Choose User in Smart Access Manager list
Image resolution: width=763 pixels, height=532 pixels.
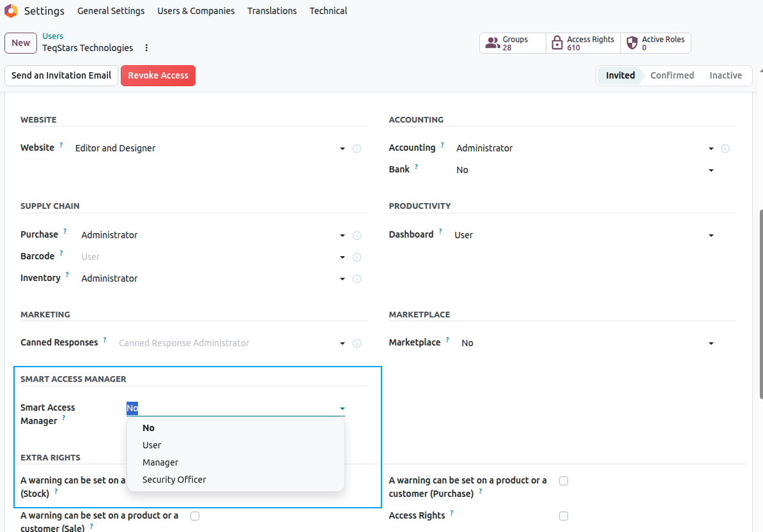(x=236, y=445)
